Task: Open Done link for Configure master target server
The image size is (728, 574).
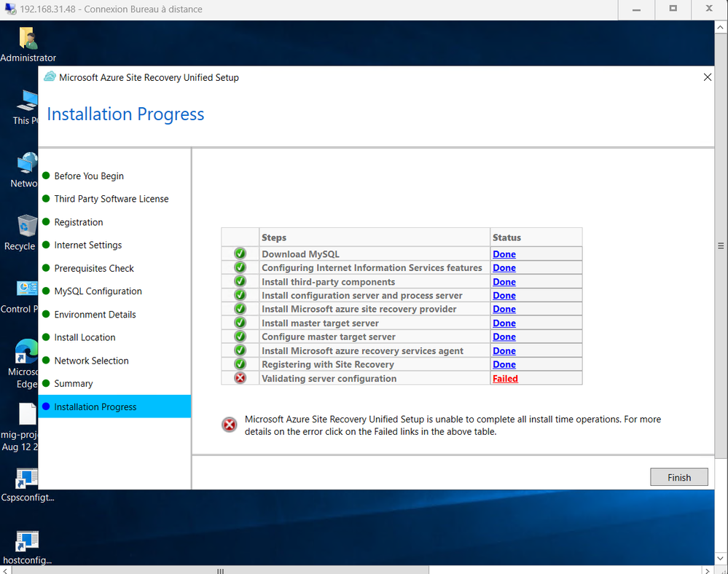Action: (504, 337)
